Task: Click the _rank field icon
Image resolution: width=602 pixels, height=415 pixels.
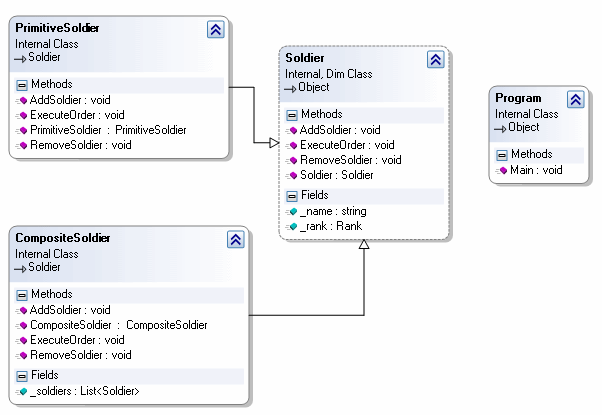Action: [x=292, y=226]
